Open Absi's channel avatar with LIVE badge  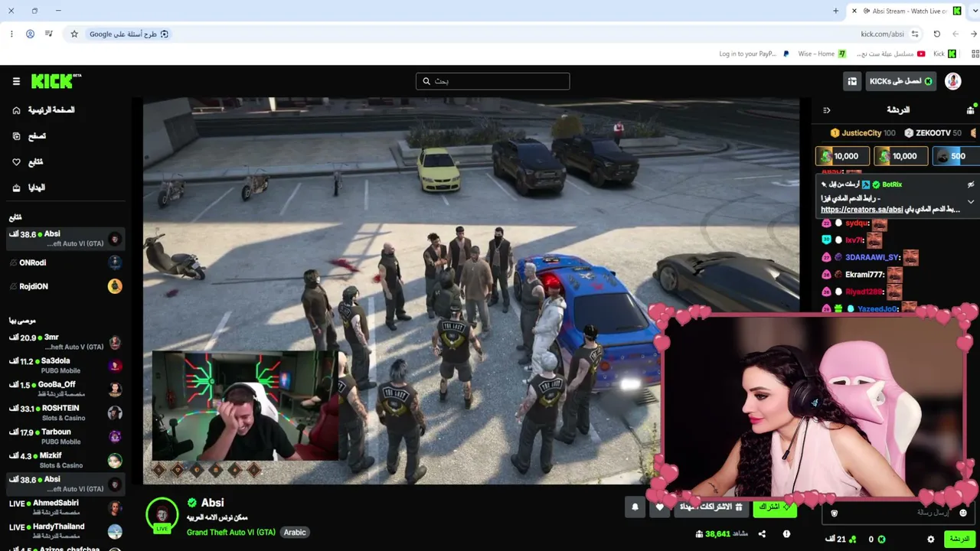162,515
